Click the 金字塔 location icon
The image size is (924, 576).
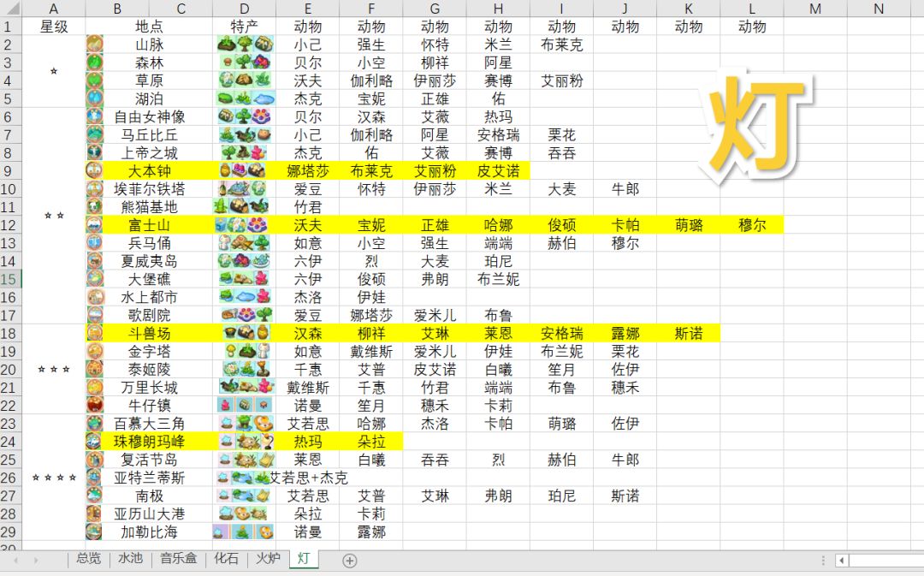tap(94, 352)
